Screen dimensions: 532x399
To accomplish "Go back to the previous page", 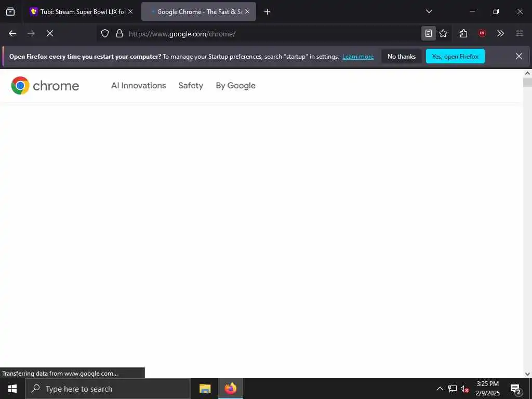I will click(12, 33).
